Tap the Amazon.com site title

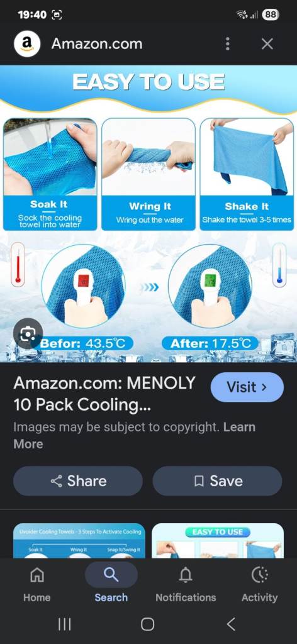click(97, 44)
